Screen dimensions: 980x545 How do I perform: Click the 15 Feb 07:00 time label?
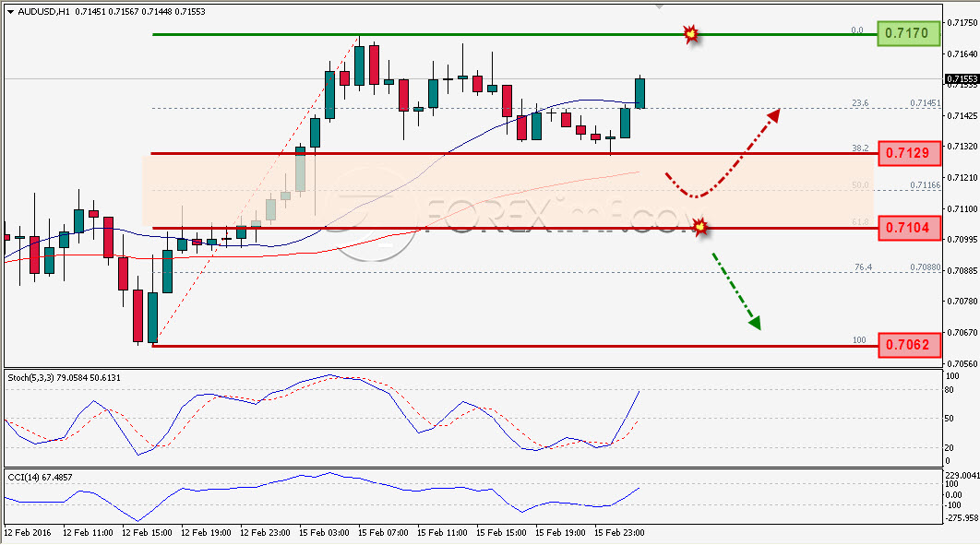tap(383, 533)
